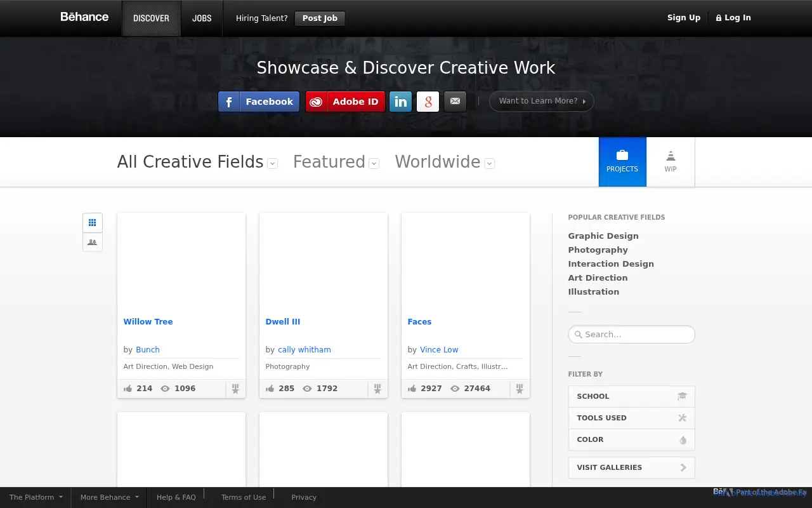The height and width of the screenshot is (508, 812).
Task: Open the Faces project title link
Action: pyautogui.click(x=419, y=322)
